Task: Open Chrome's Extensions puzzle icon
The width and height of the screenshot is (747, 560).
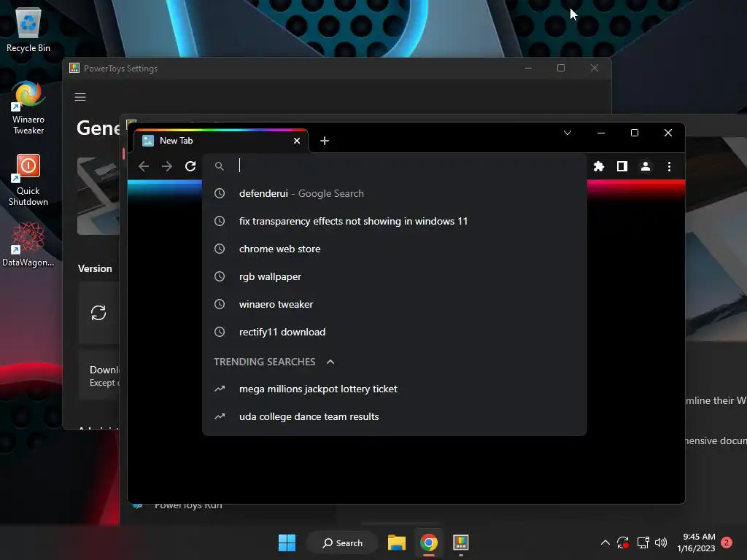Action: tap(599, 166)
